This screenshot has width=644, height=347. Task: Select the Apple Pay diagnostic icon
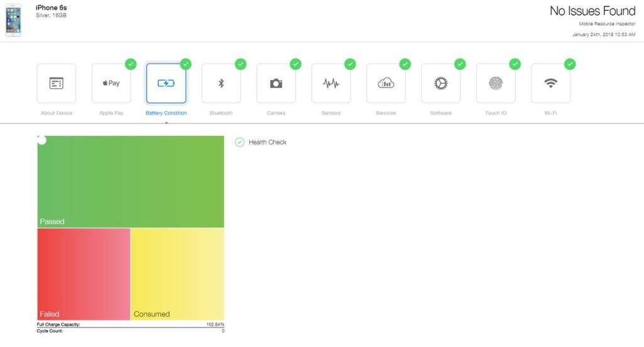click(x=111, y=84)
